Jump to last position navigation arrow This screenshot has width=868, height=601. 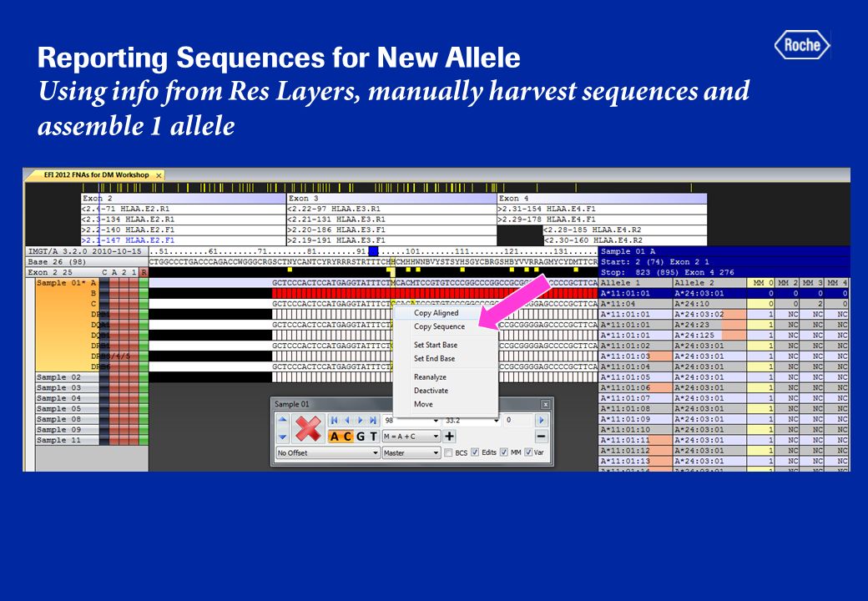pyautogui.click(x=373, y=420)
